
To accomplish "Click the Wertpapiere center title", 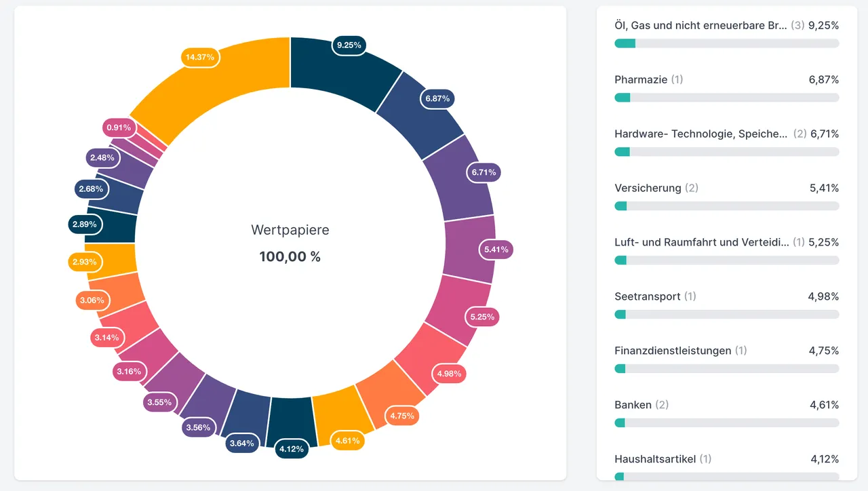I will [290, 230].
